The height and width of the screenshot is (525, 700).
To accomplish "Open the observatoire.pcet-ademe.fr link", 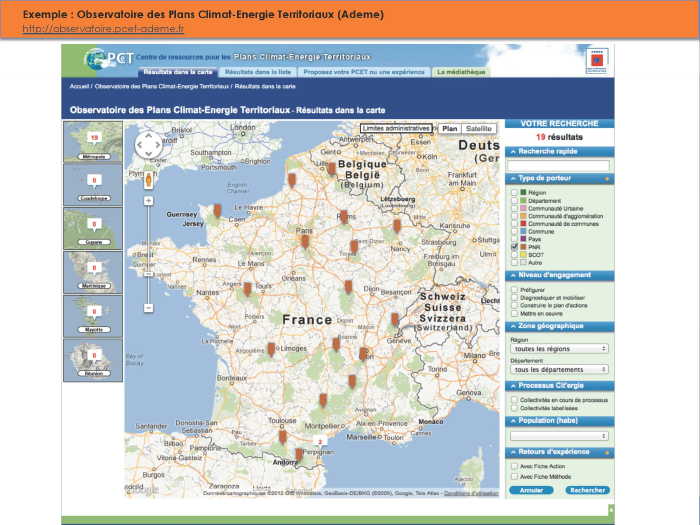I will click(x=103, y=29).
